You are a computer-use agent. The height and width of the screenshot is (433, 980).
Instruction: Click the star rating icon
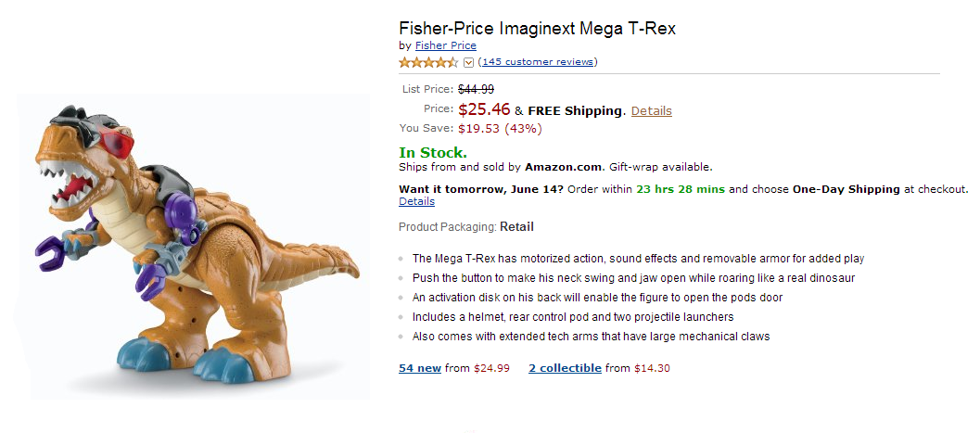428,63
